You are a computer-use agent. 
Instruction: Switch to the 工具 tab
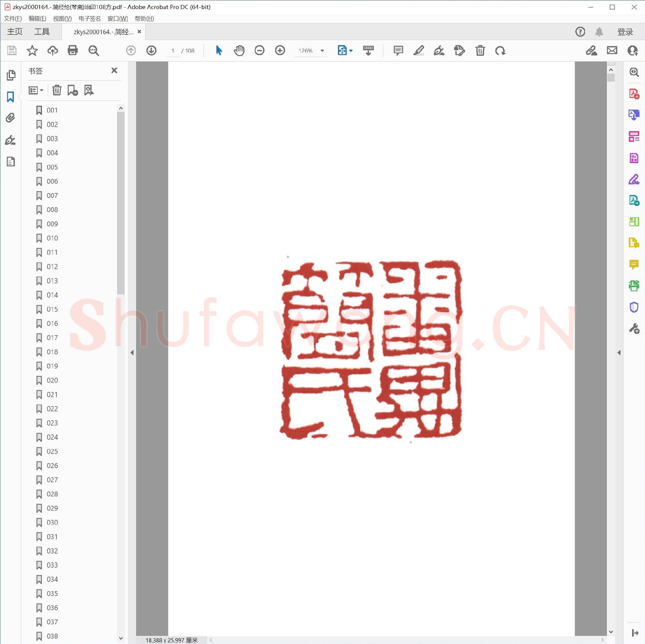click(x=42, y=31)
